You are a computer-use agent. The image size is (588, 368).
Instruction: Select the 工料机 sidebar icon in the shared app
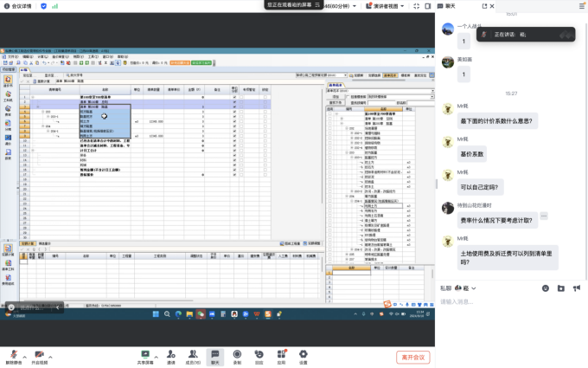point(9,96)
